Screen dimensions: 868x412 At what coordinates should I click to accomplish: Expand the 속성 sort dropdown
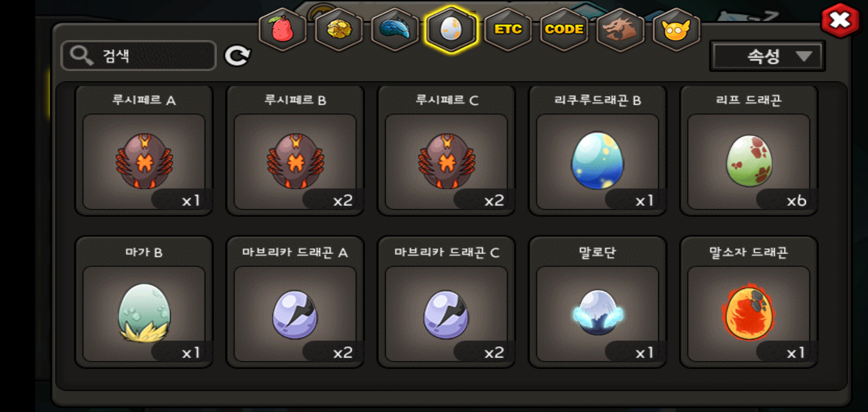[767, 56]
